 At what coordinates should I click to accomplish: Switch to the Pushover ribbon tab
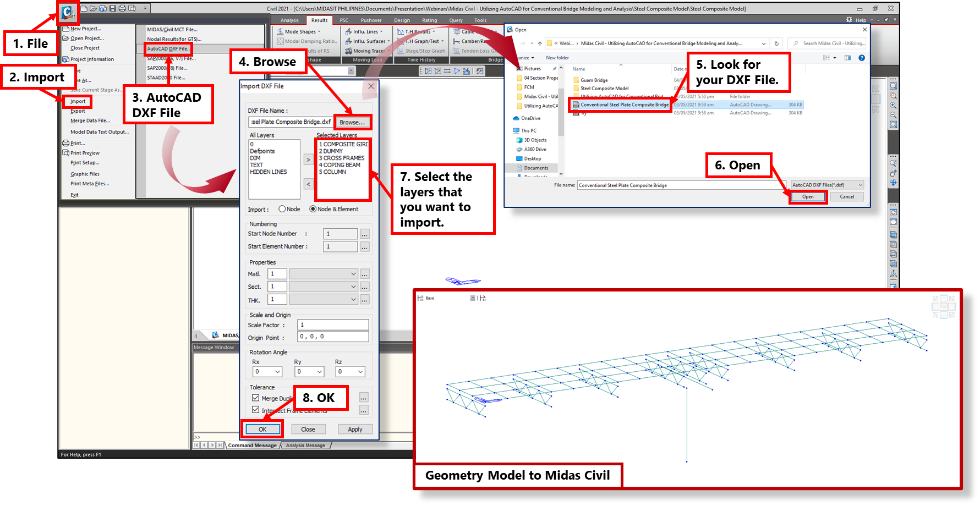point(371,20)
